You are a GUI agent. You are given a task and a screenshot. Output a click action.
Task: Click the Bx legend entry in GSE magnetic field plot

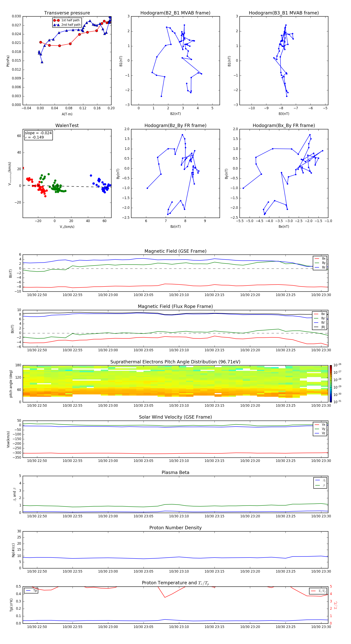pos(320,259)
